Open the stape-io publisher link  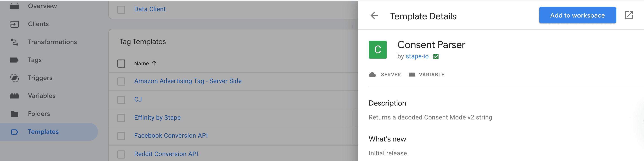click(x=417, y=56)
